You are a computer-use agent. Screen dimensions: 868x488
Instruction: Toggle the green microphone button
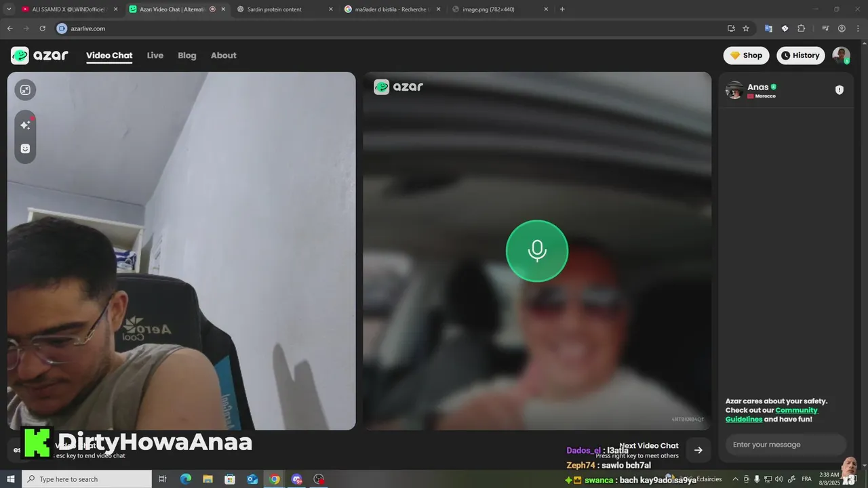click(x=537, y=251)
